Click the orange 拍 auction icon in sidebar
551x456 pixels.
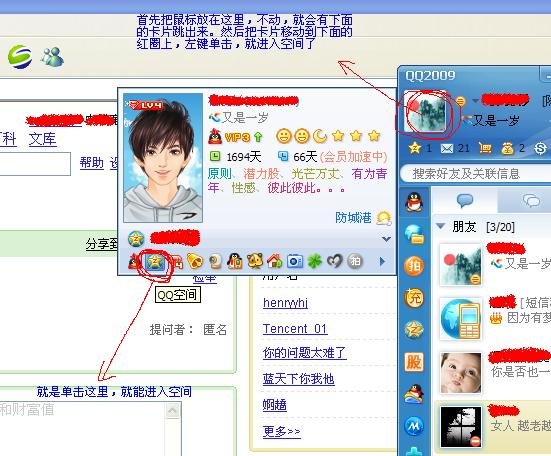click(414, 266)
